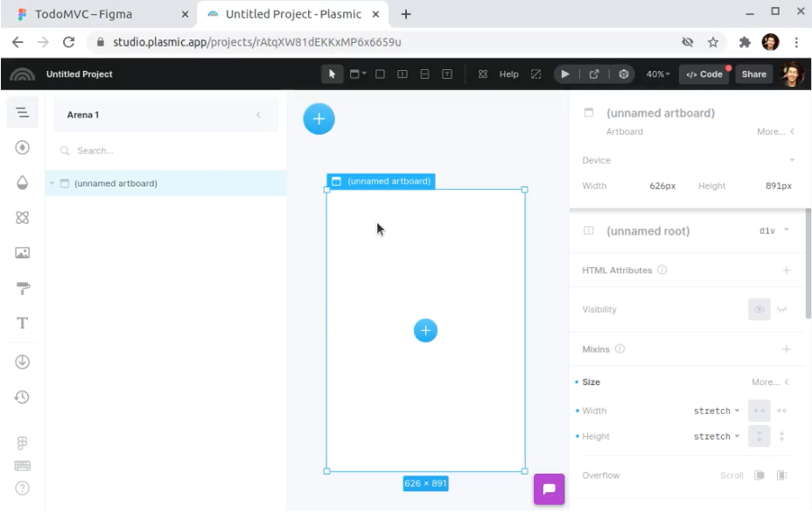812x520 pixels.
Task: Click the Search field in left panel
Action: tap(166, 151)
